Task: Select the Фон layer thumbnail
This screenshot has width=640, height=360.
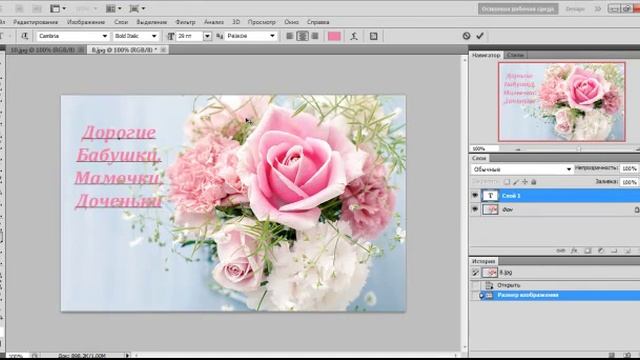Action: 490,209
